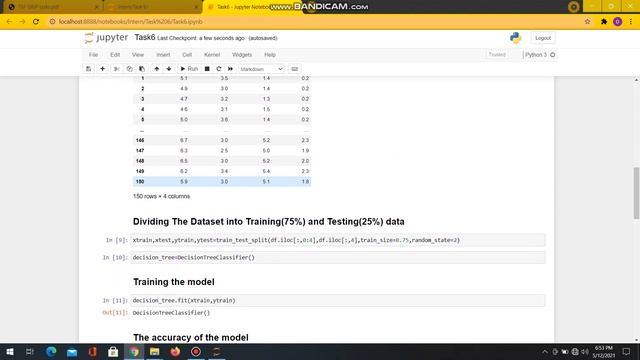Click row index 146 in the dataframe
The image size is (640, 360).
pyautogui.click(x=140, y=140)
